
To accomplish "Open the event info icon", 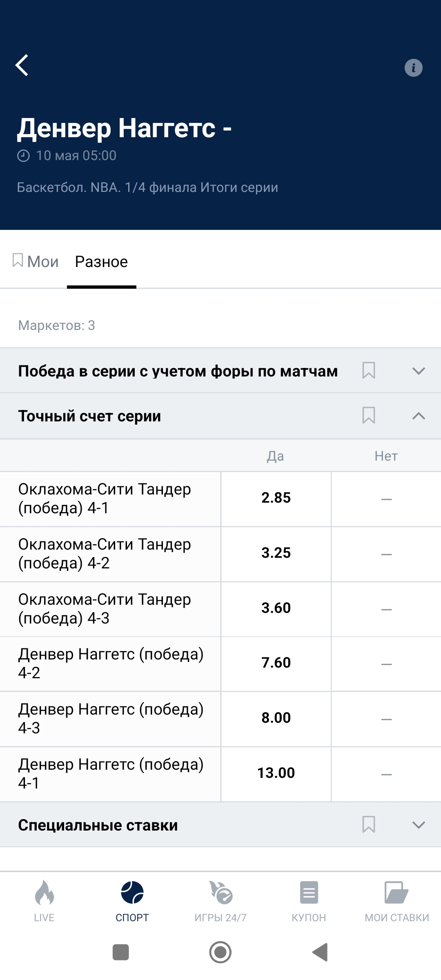I will point(413,68).
